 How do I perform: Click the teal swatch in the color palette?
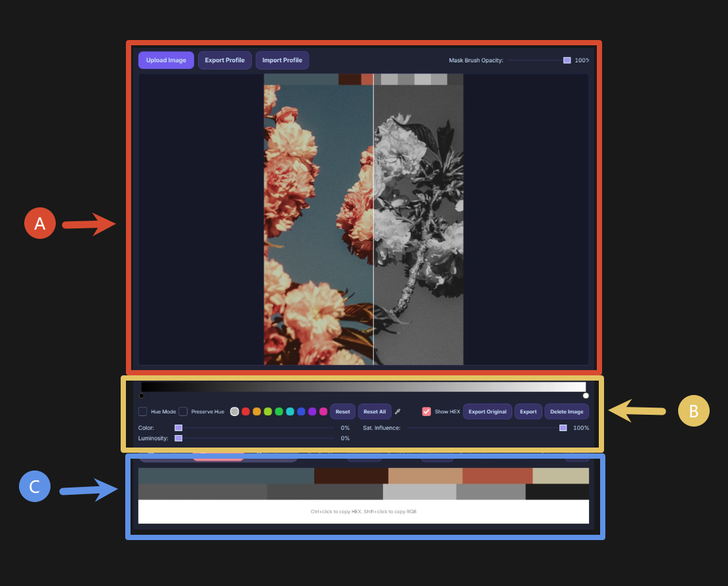pos(226,476)
